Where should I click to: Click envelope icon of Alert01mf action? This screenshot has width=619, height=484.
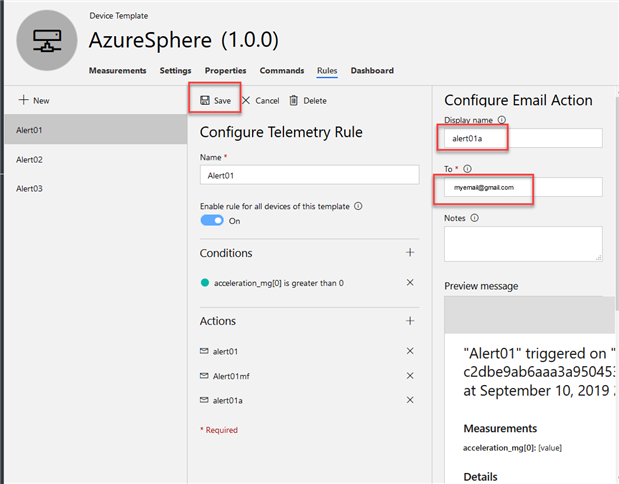coord(204,376)
